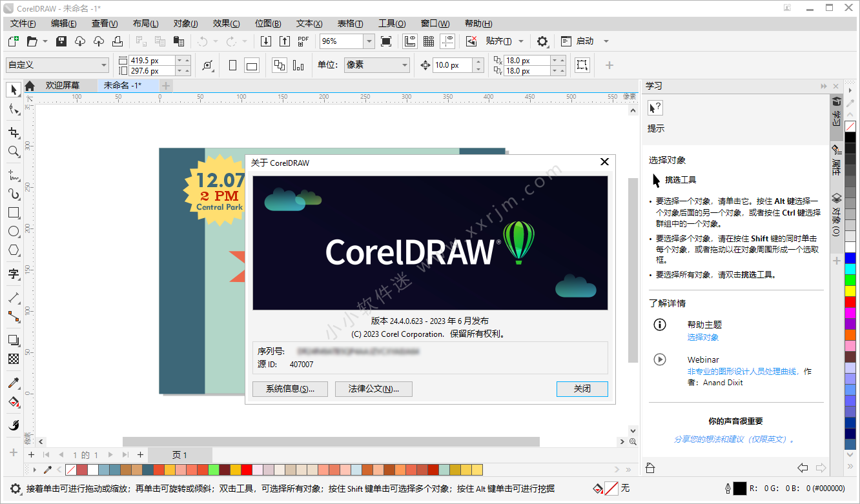The width and height of the screenshot is (860, 504).
Task: Click the 关闭 button in About dialog
Action: click(x=582, y=388)
